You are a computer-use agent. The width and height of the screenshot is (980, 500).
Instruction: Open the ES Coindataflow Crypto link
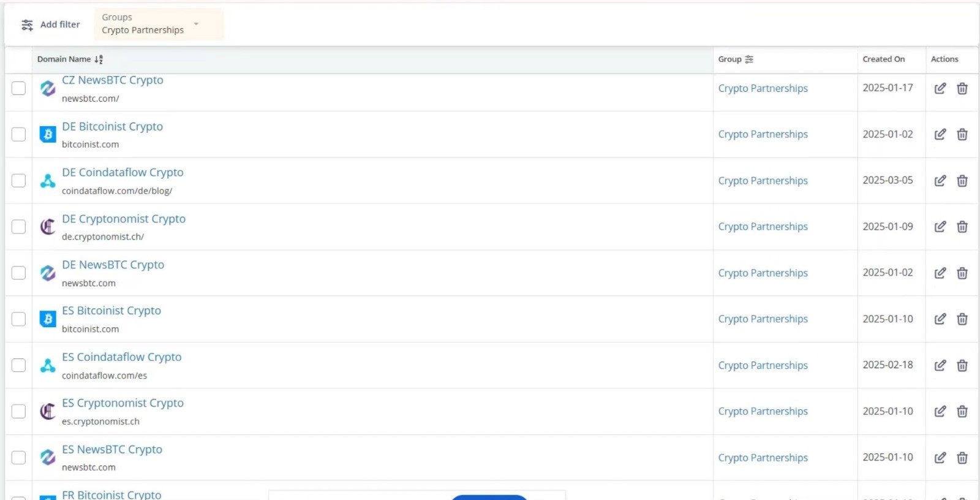pos(122,357)
